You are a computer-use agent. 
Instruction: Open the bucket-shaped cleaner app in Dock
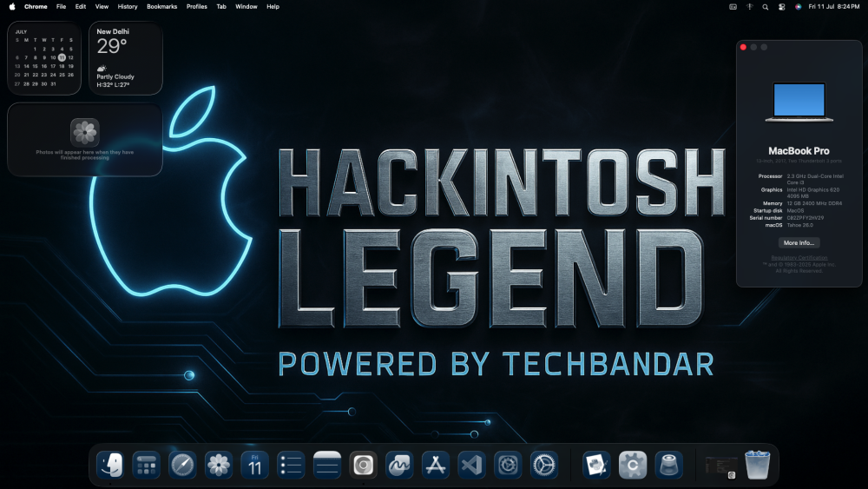coord(668,465)
